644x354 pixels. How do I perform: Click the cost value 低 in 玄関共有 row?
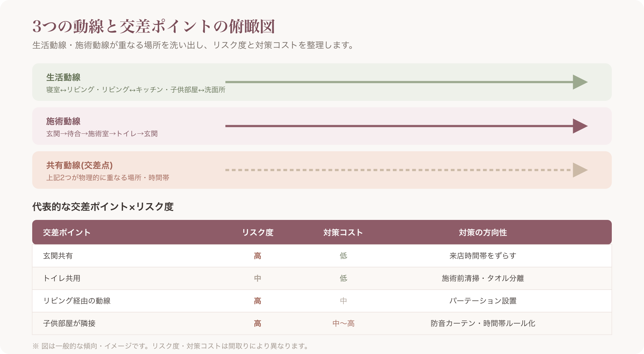(x=343, y=256)
